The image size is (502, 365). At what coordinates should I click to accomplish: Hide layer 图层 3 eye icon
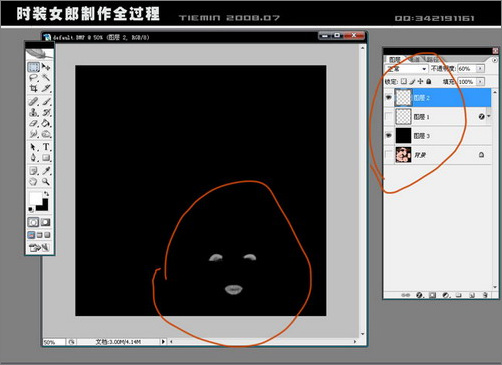coord(389,135)
